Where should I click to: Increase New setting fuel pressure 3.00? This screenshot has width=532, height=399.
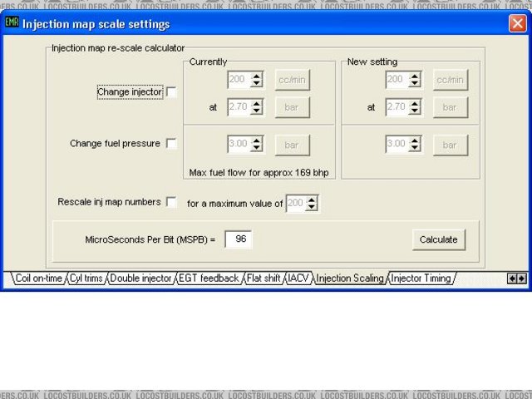[x=415, y=140]
